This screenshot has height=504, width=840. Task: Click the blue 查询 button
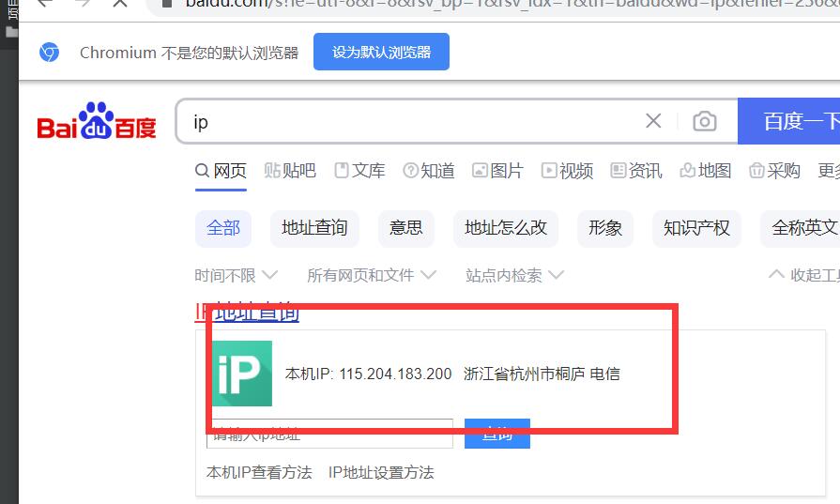point(497,434)
